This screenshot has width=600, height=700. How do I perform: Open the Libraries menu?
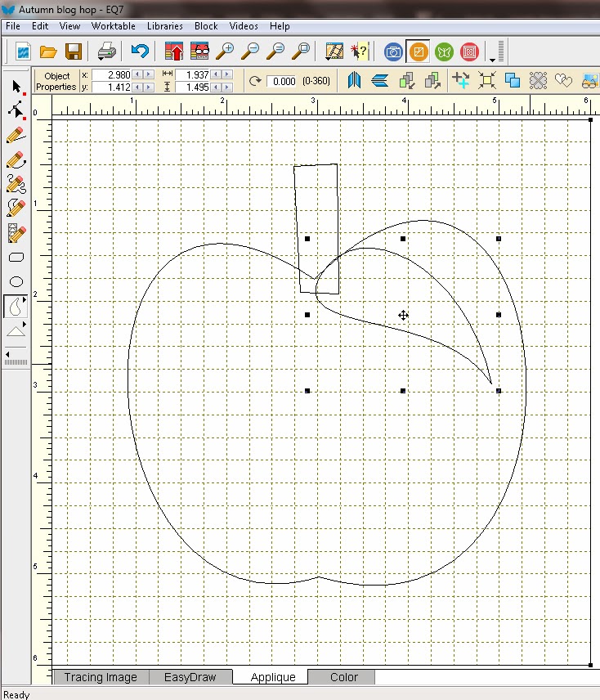(164, 26)
